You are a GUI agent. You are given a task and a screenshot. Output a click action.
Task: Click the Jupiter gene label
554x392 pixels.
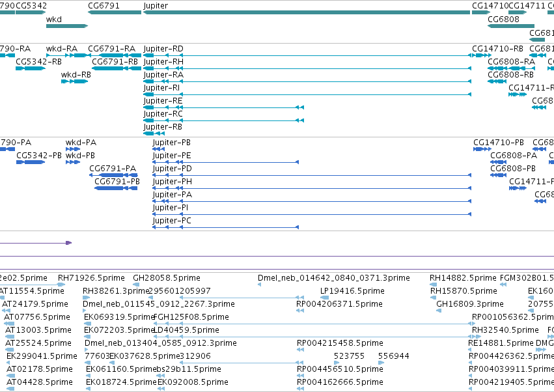click(156, 6)
